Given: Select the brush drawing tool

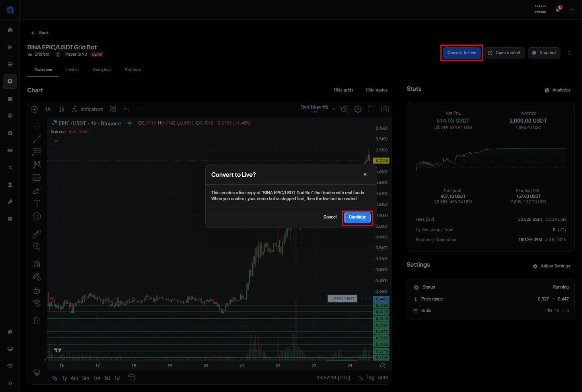Looking at the screenshot, I should (x=37, y=191).
